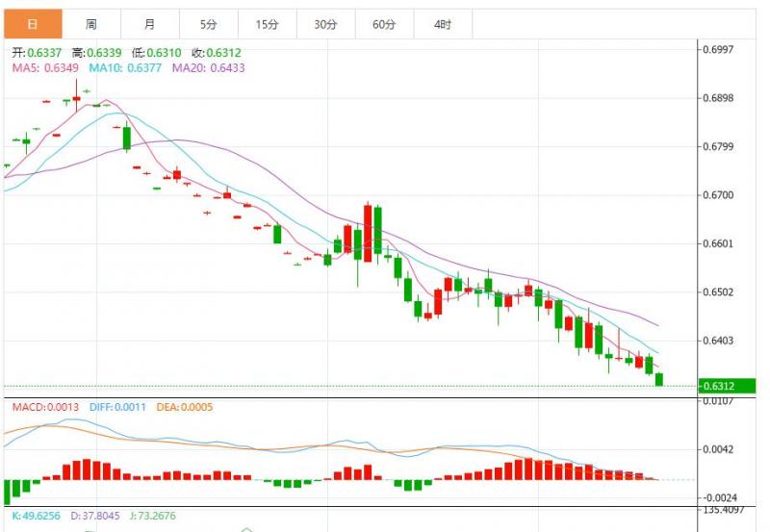Click the green 0.6312 current price tag
Image resolution: width=770 pixels, height=532 pixels.
(x=728, y=386)
